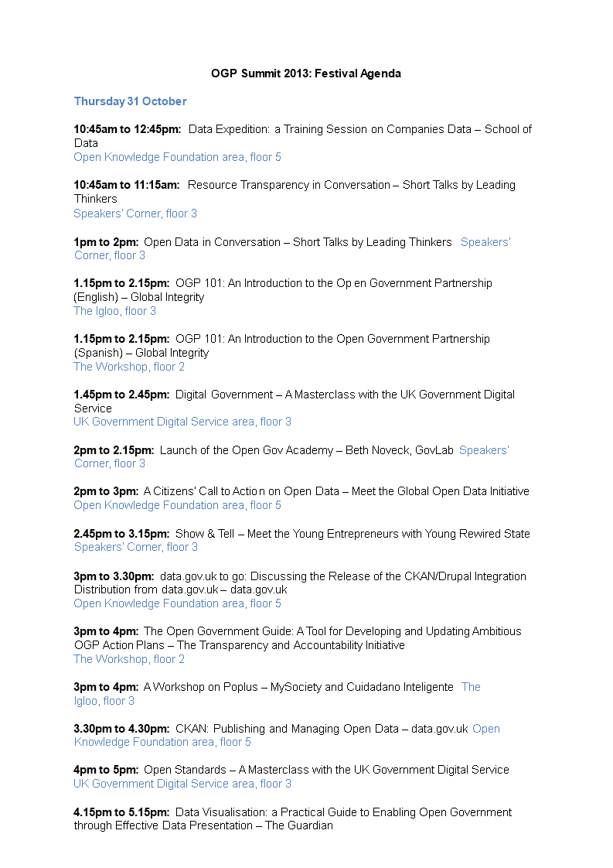Click the first 'Open Knowledge Foundation area, floor 5' link
Image resolution: width=613 pixels, height=868 pixels.
[177, 157]
